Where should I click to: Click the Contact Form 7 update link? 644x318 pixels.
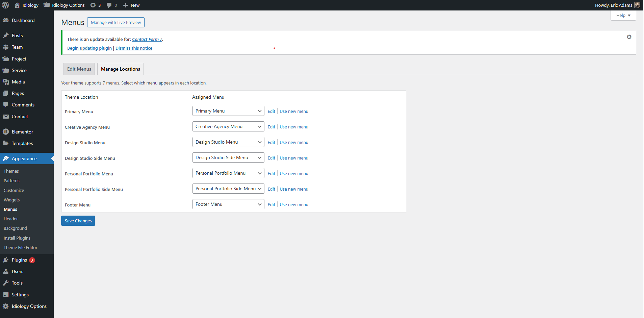[x=147, y=40]
